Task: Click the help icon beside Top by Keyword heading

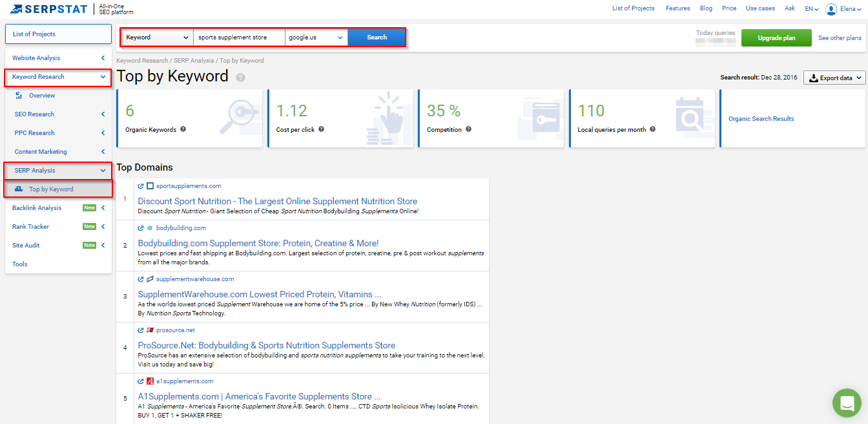Action: point(240,78)
